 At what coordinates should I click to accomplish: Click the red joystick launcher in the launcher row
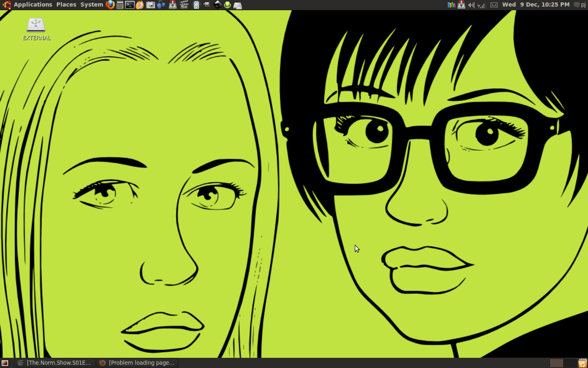[173, 5]
